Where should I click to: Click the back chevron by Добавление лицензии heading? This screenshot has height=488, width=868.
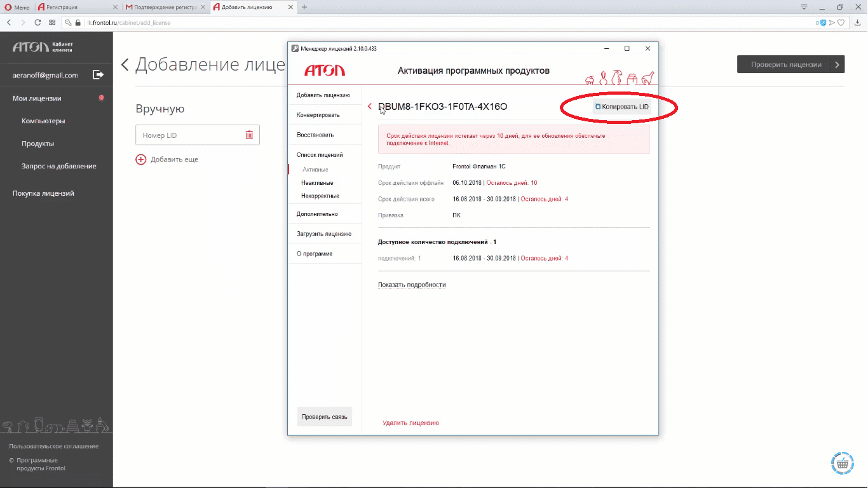coord(125,64)
